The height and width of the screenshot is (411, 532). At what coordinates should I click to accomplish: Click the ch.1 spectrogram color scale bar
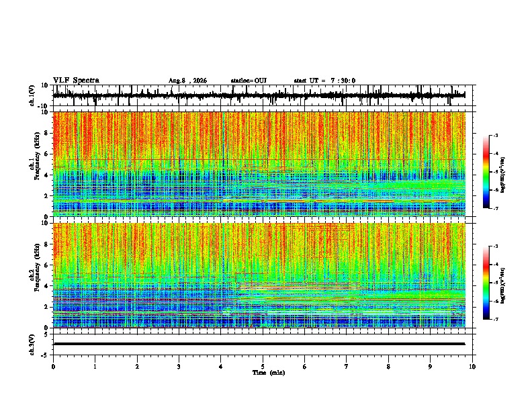[486, 172]
